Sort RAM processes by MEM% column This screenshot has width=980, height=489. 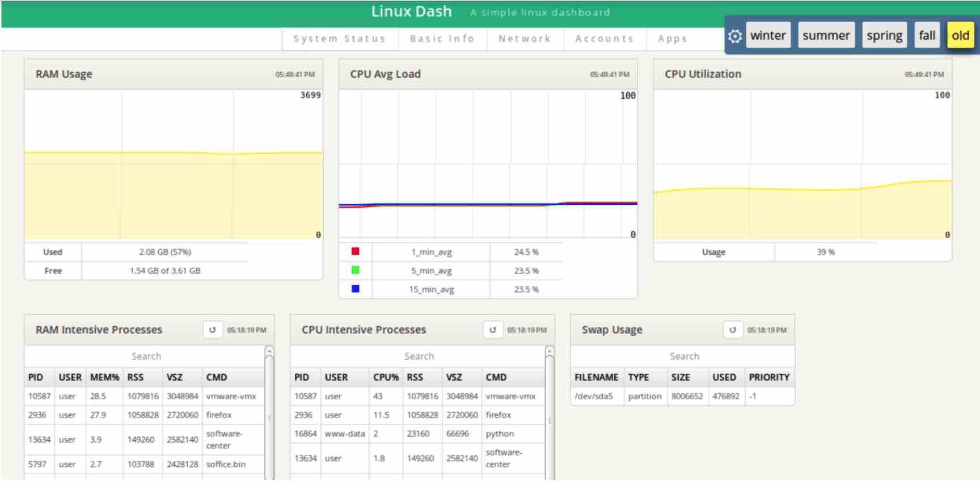point(104,377)
